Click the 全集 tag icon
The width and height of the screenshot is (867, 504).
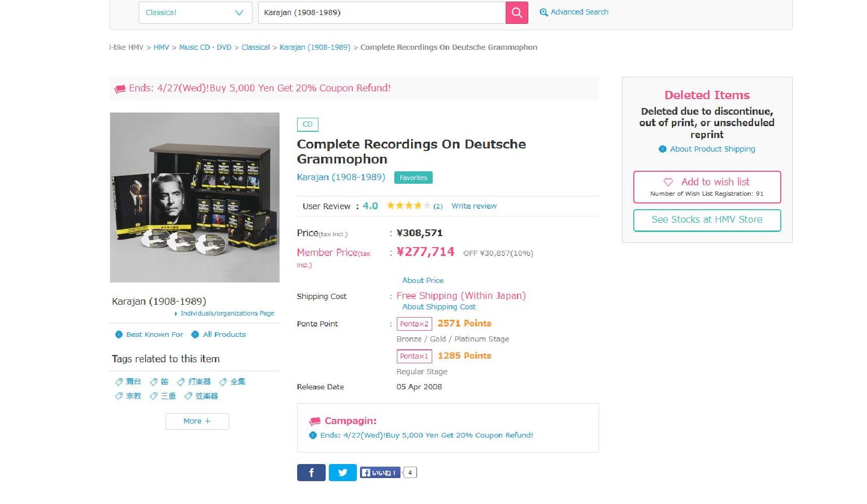[x=223, y=382]
